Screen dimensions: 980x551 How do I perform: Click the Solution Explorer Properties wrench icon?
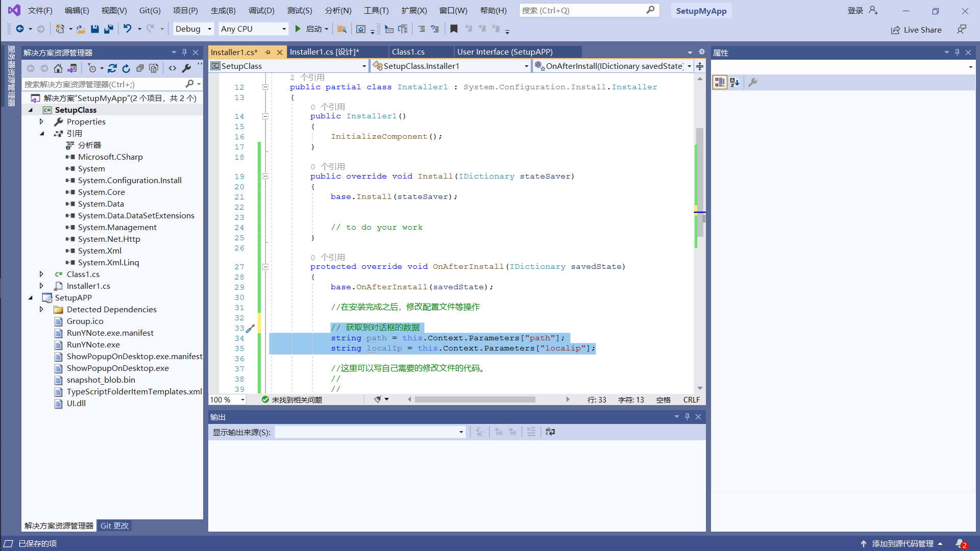pyautogui.click(x=187, y=68)
